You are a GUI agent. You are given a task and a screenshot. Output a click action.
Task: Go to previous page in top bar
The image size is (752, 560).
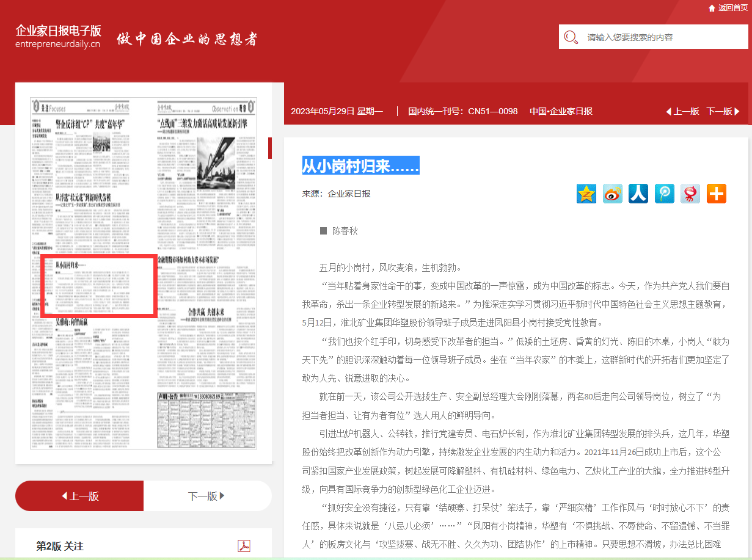[x=682, y=111]
